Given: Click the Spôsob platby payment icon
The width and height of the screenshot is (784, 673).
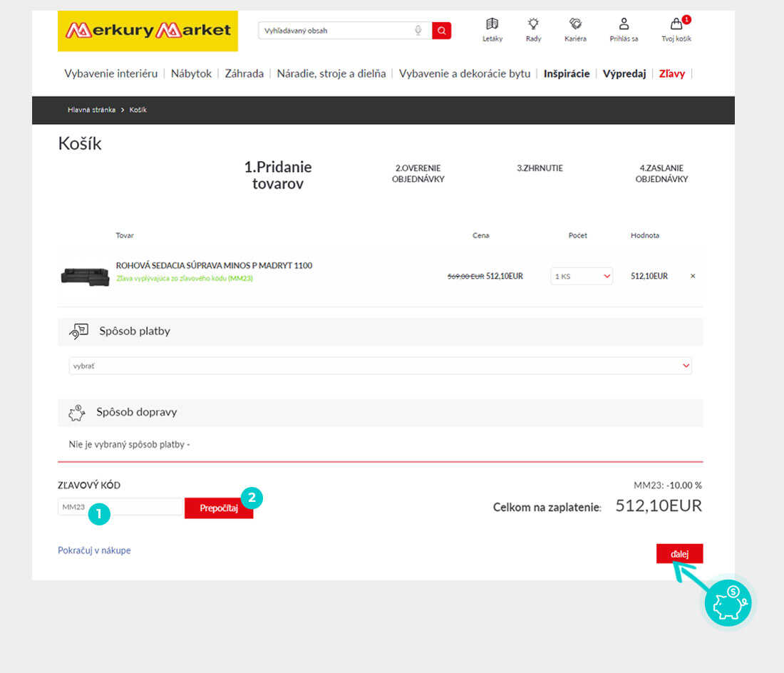Looking at the screenshot, I should 79,331.
